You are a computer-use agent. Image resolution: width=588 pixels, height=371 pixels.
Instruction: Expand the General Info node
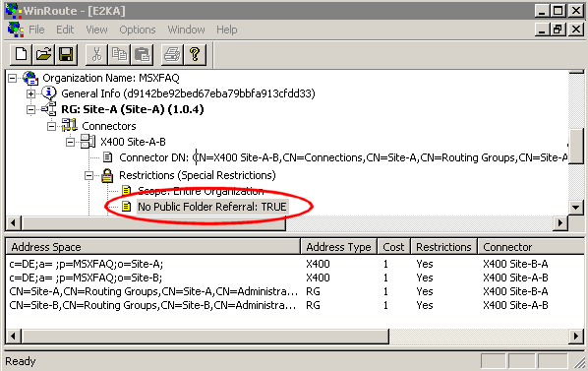(x=31, y=93)
